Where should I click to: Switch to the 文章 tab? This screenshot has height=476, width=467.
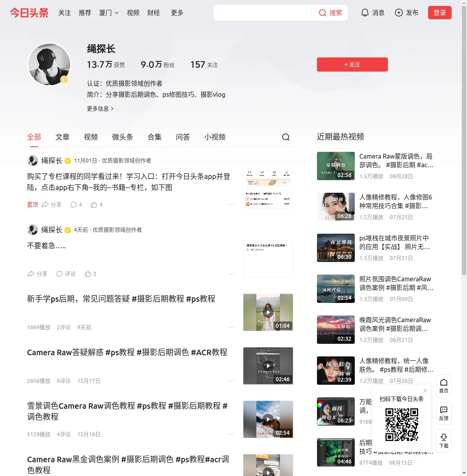point(63,137)
